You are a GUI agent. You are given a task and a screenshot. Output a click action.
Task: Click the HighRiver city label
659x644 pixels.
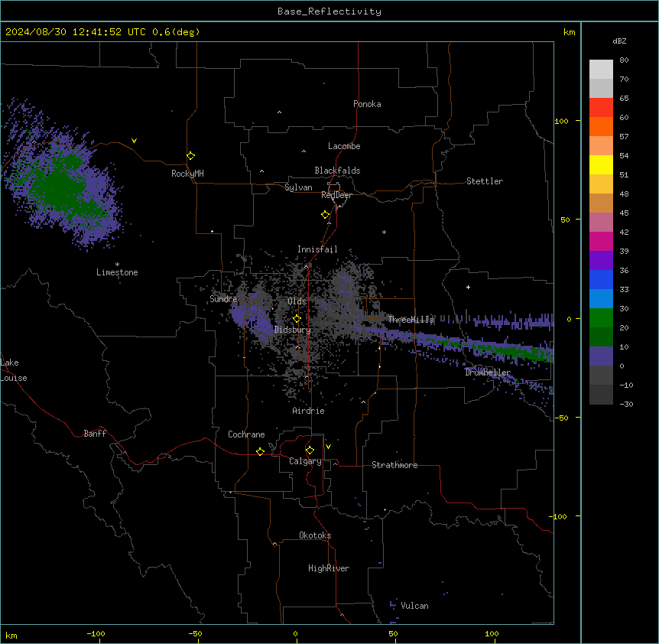point(329,568)
